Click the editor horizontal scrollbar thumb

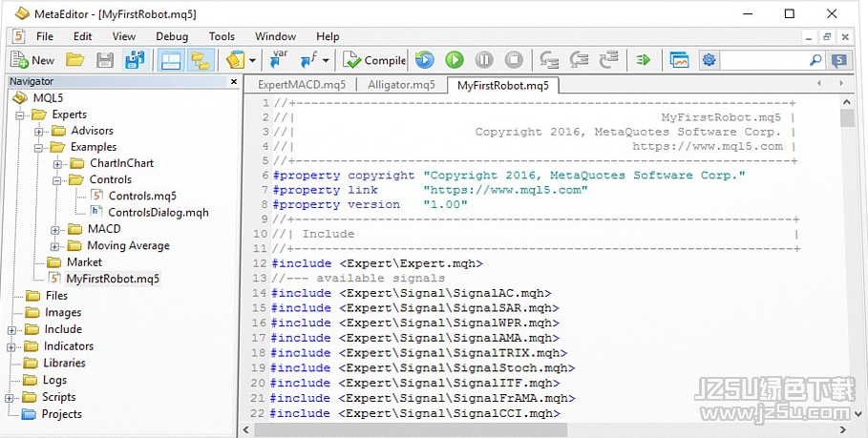[411, 429]
